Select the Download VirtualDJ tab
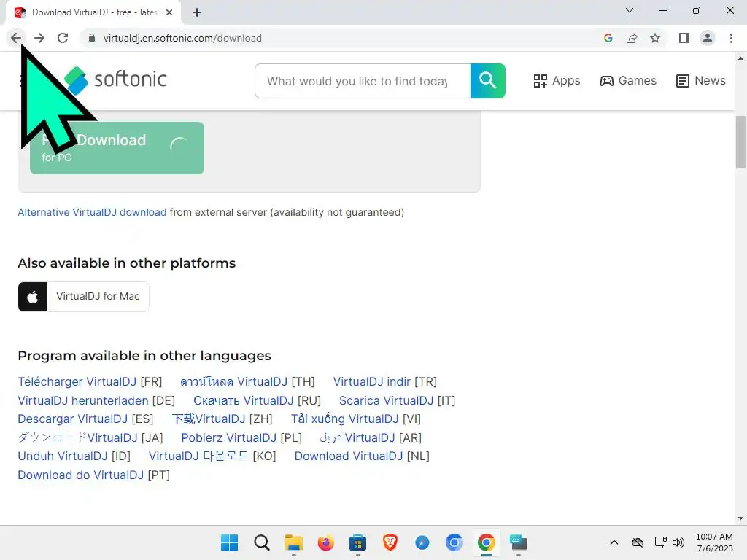This screenshot has width=747, height=560. tap(93, 12)
